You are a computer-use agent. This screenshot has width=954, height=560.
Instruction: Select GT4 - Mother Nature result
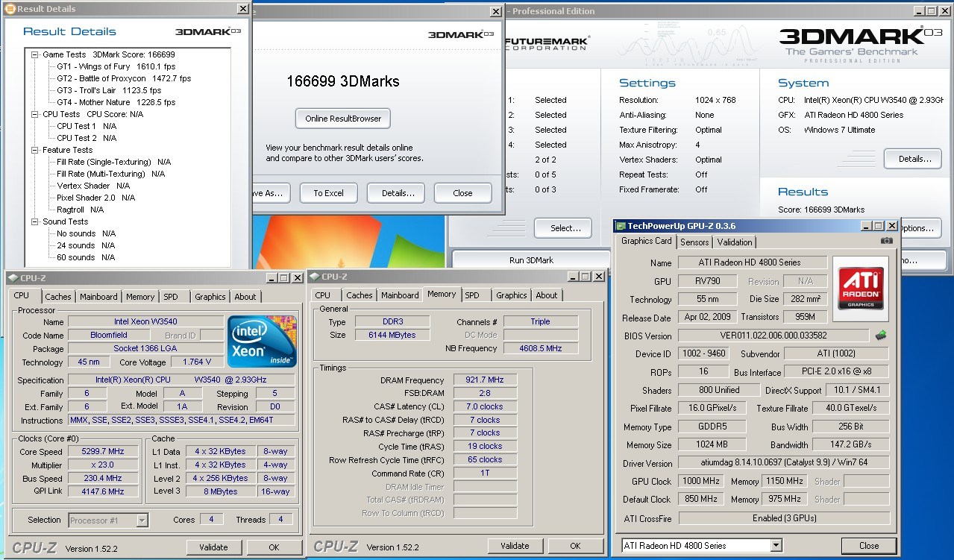coord(116,102)
